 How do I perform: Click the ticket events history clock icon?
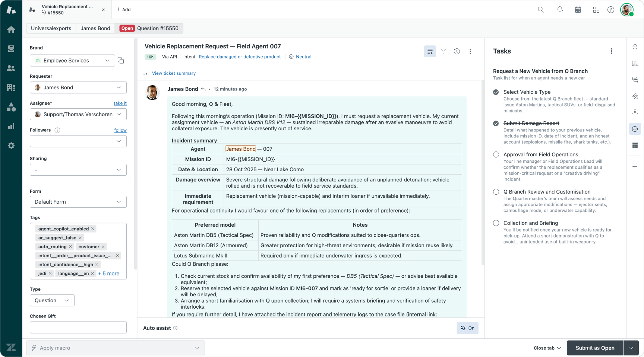pyautogui.click(x=457, y=51)
